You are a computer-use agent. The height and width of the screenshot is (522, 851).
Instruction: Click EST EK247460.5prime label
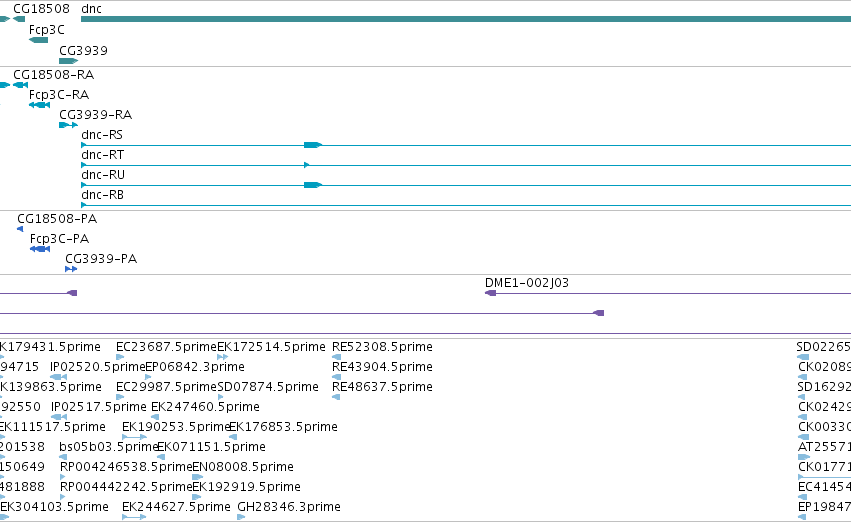pos(206,407)
